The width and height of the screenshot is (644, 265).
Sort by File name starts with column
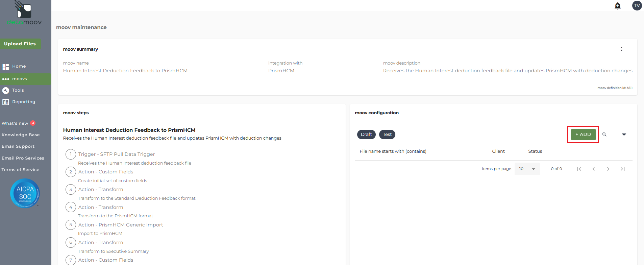[x=393, y=151]
